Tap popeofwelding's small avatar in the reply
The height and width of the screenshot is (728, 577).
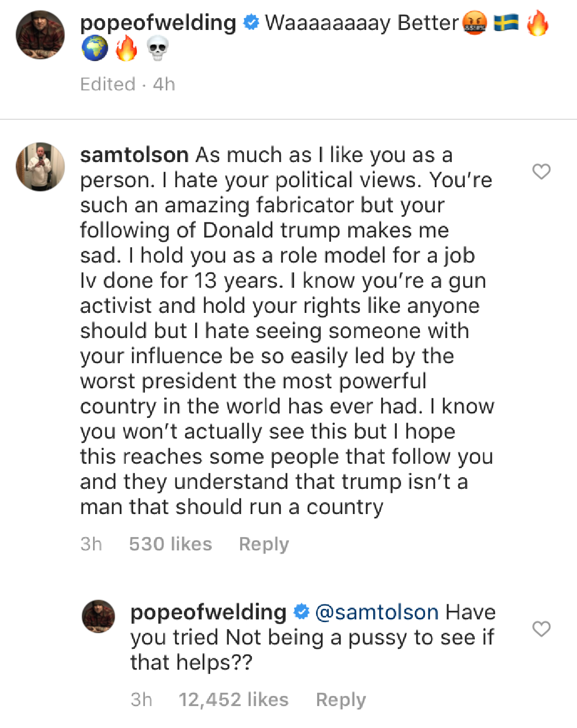click(98, 616)
